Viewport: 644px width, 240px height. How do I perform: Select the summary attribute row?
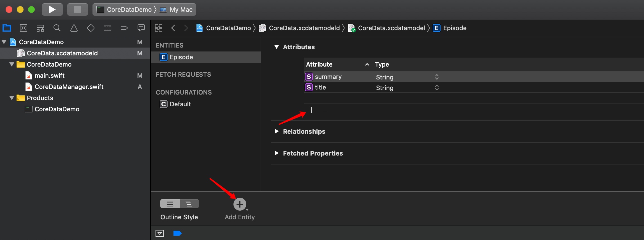tap(474, 77)
